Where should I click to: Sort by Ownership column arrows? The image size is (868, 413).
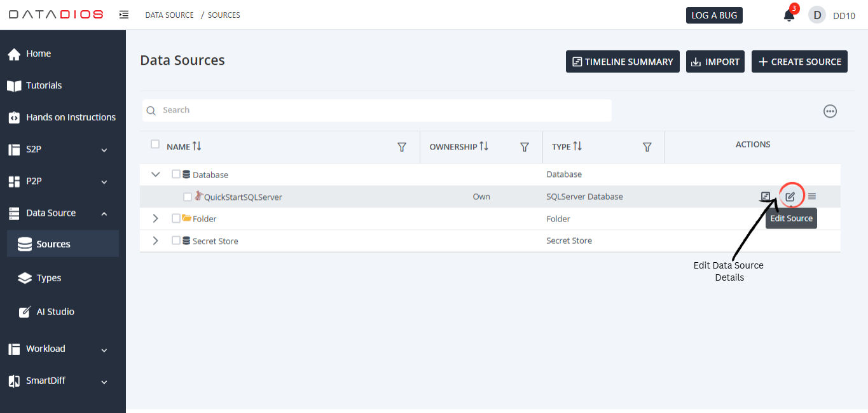484,146
